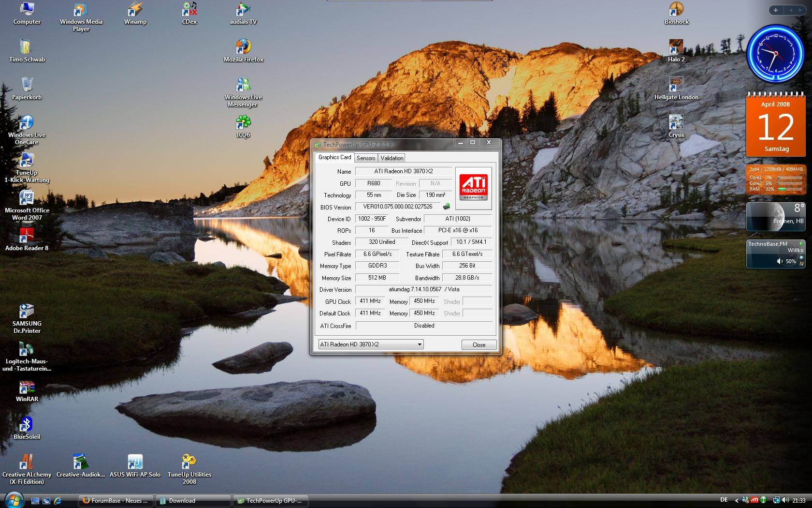The height and width of the screenshot is (508, 812).
Task: Switch to the Sensors tab
Action: pos(366,158)
